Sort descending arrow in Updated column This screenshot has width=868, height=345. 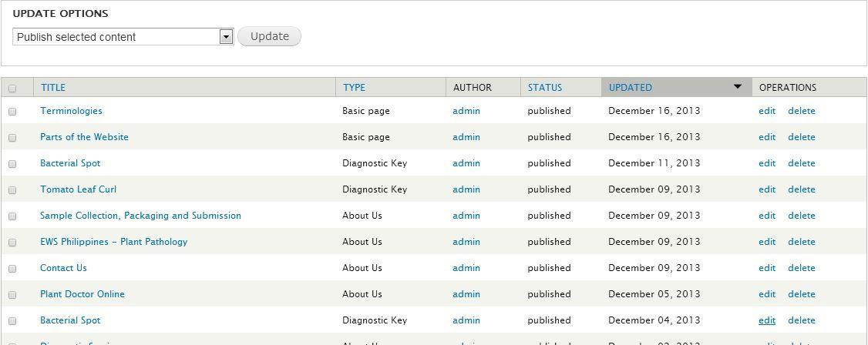tap(737, 87)
